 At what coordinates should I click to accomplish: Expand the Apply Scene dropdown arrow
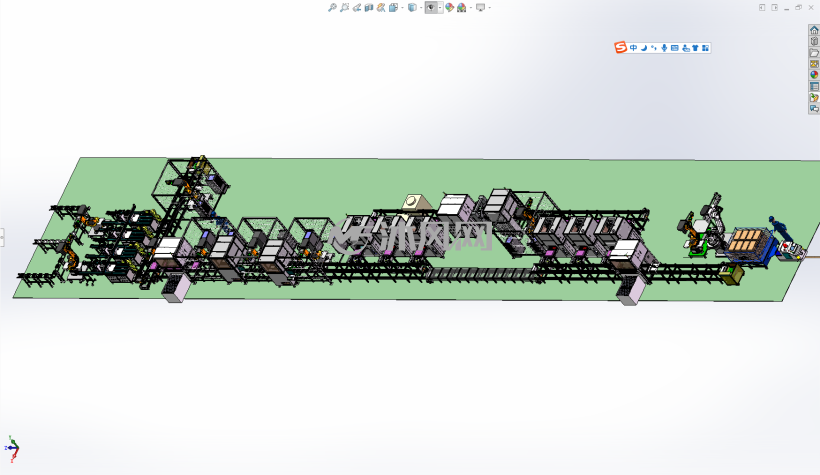pos(470,7)
